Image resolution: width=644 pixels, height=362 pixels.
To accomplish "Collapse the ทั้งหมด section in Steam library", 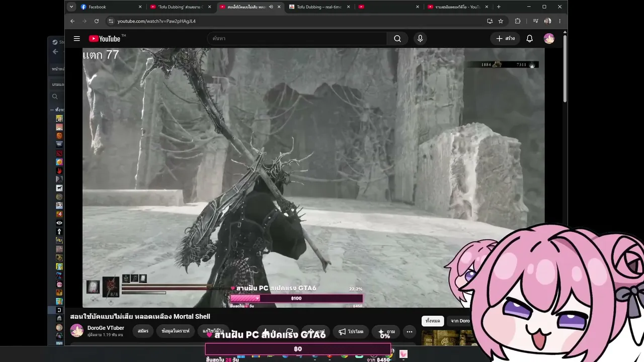I will coord(52,110).
